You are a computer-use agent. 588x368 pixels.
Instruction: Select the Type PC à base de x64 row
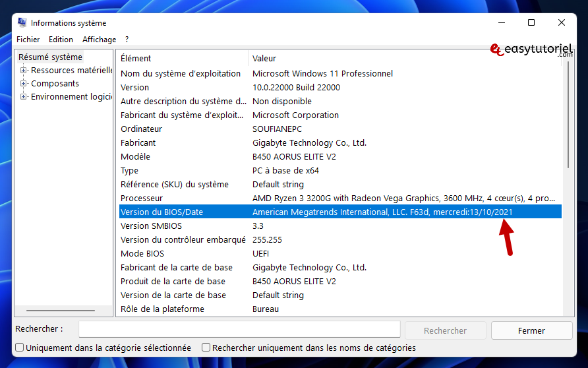340,171
